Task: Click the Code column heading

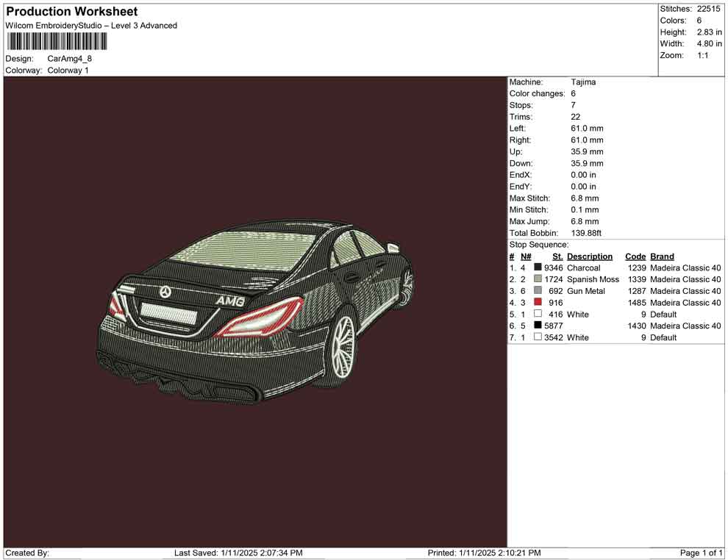Action: (635, 256)
